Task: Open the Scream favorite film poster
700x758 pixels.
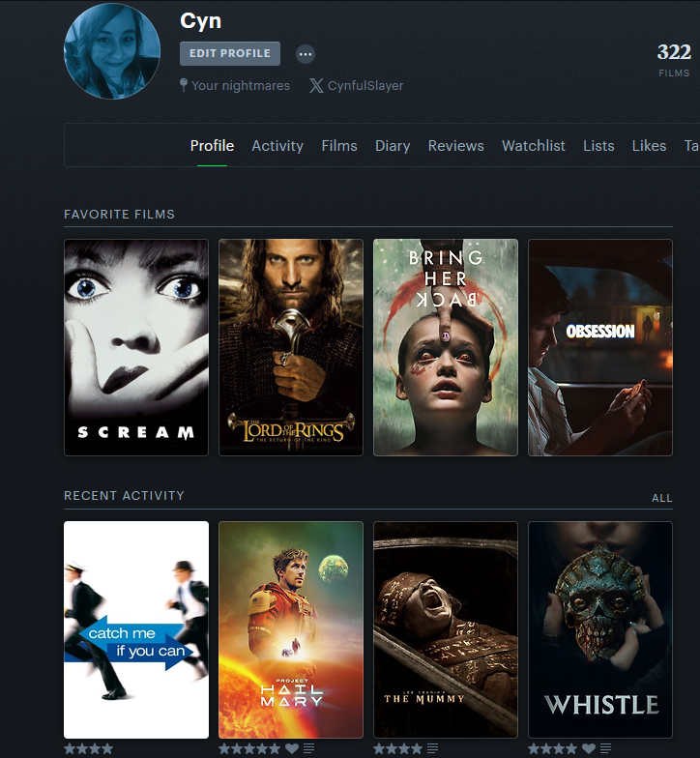Action: (136, 347)
